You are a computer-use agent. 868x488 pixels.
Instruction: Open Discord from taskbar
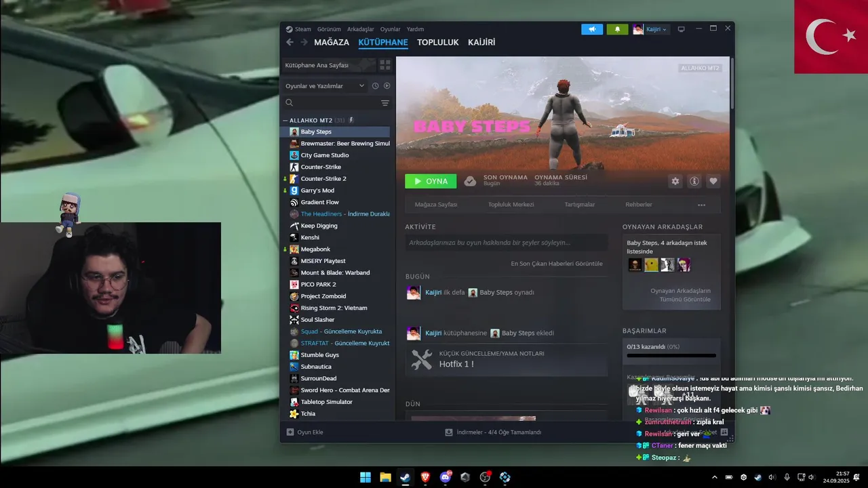tap(446, 477)
